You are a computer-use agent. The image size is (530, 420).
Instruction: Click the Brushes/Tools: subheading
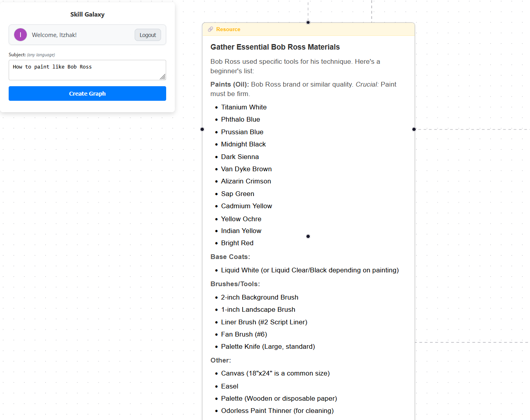235,284
